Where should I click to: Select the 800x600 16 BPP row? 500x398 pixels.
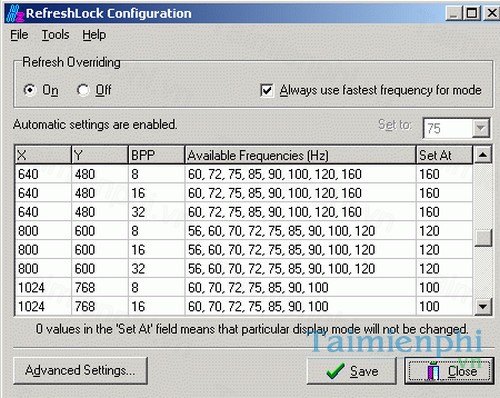click(x=244, y=250)
